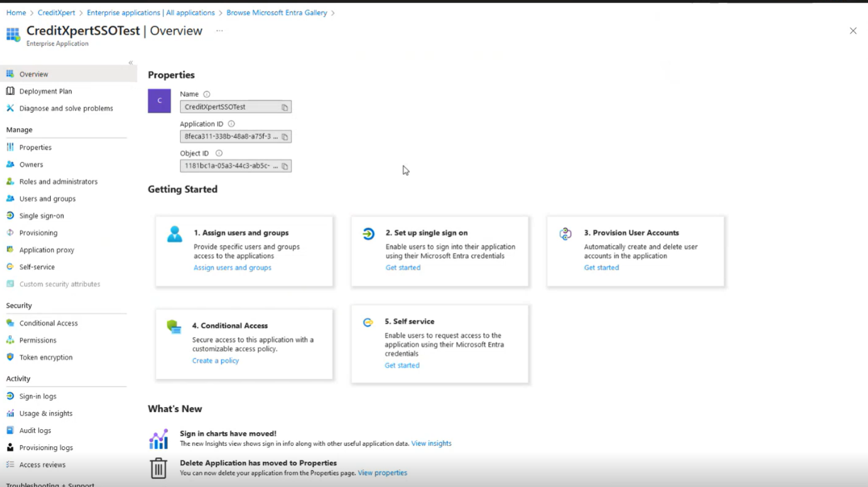Click the Application ID info icon

pos(232,124)
